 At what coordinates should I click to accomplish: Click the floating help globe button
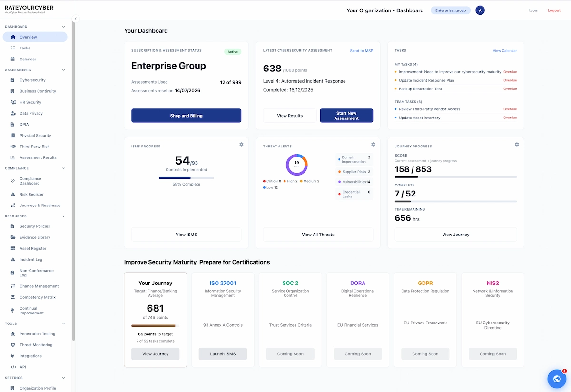pyautogui.click(x=557, y=379)
